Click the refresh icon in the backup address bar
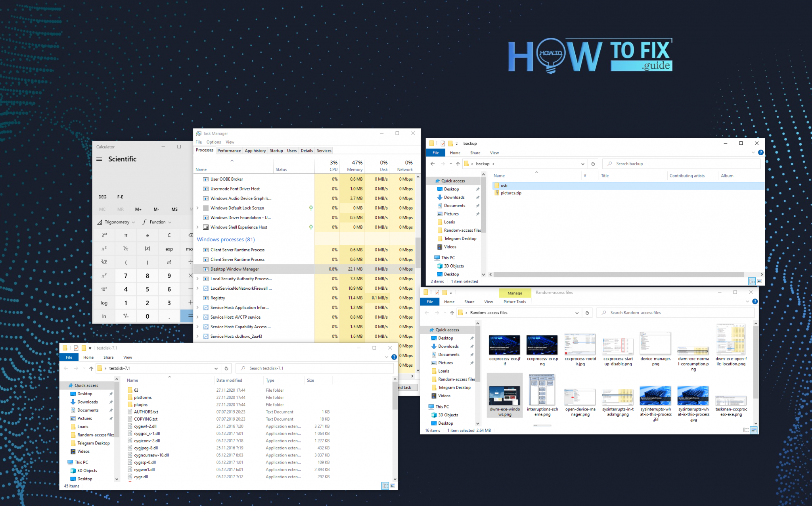Screen dimensions: 812x506 pos(593,164)
